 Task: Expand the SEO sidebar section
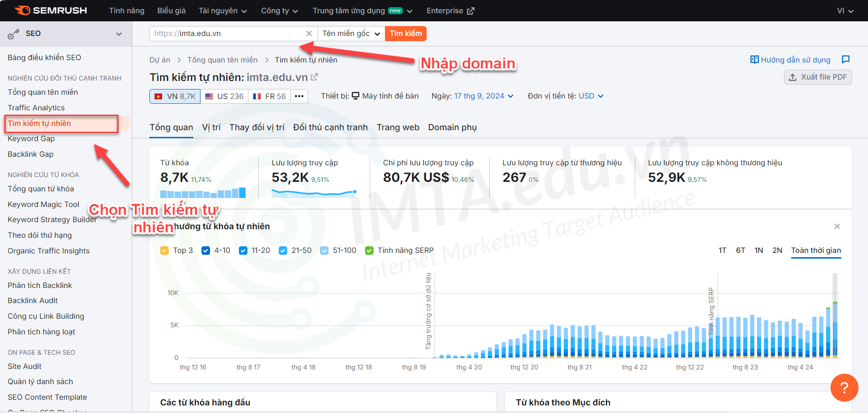click(x=119, y=34)
